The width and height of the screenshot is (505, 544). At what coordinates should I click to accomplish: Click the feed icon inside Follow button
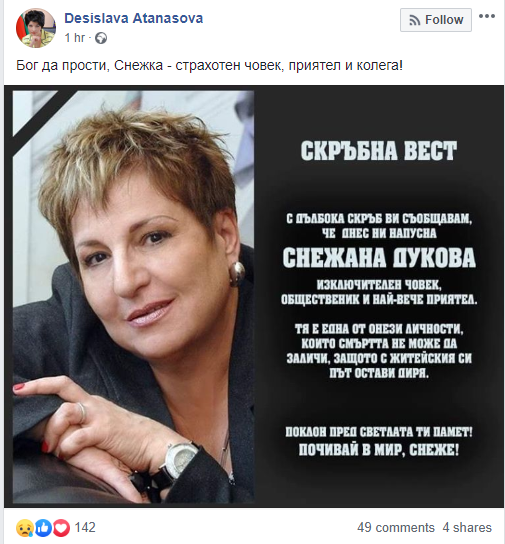tap(414, 20)
